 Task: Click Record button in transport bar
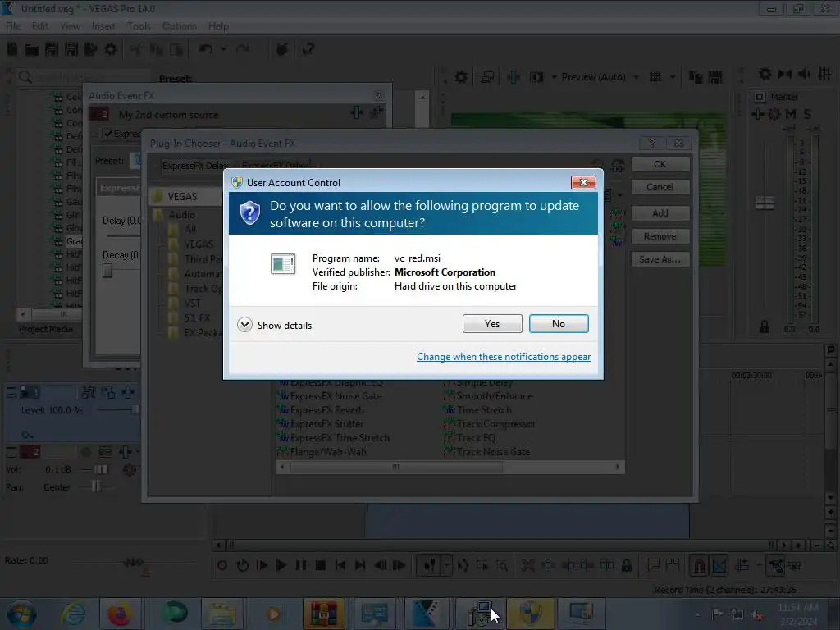click(222, 565)
